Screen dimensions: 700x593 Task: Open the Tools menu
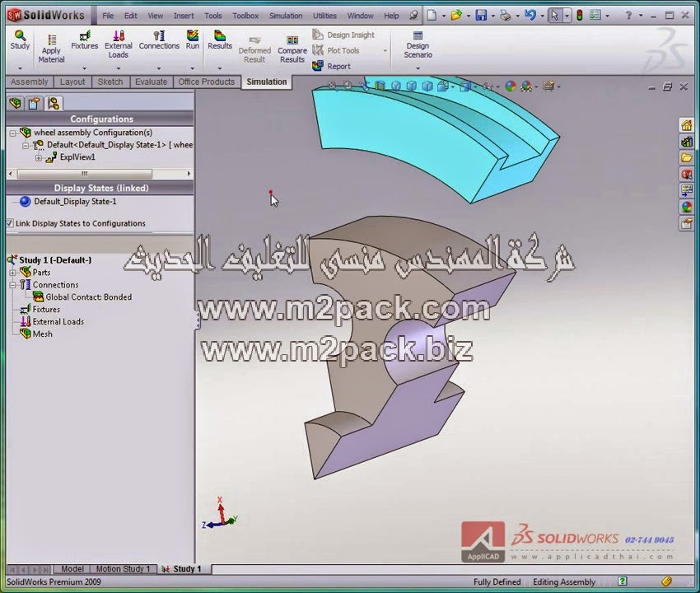(x=213, y=16)
